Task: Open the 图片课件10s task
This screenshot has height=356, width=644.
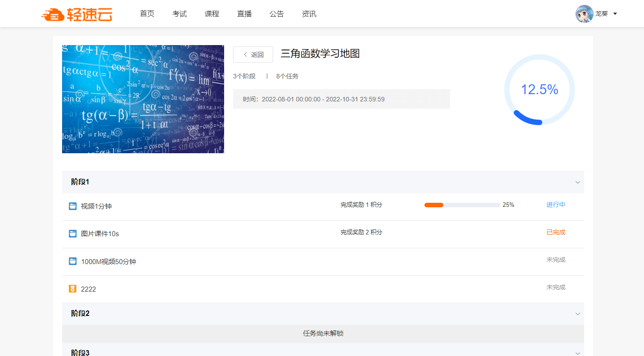Action: (x=100, y=234)
